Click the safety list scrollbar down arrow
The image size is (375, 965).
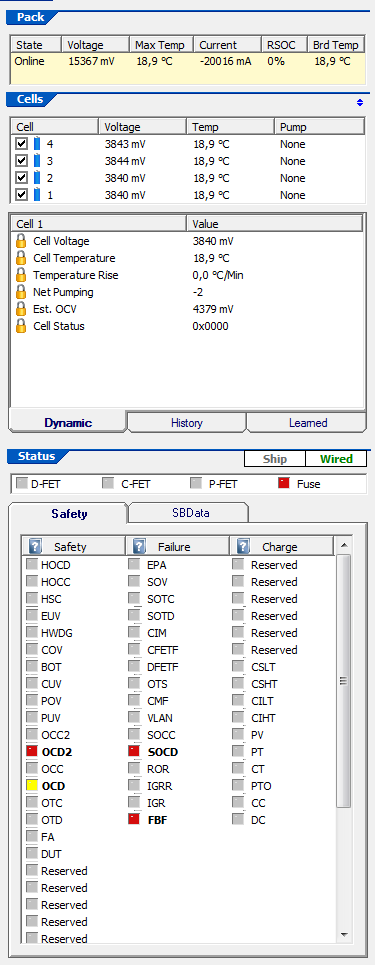(344, 934)
